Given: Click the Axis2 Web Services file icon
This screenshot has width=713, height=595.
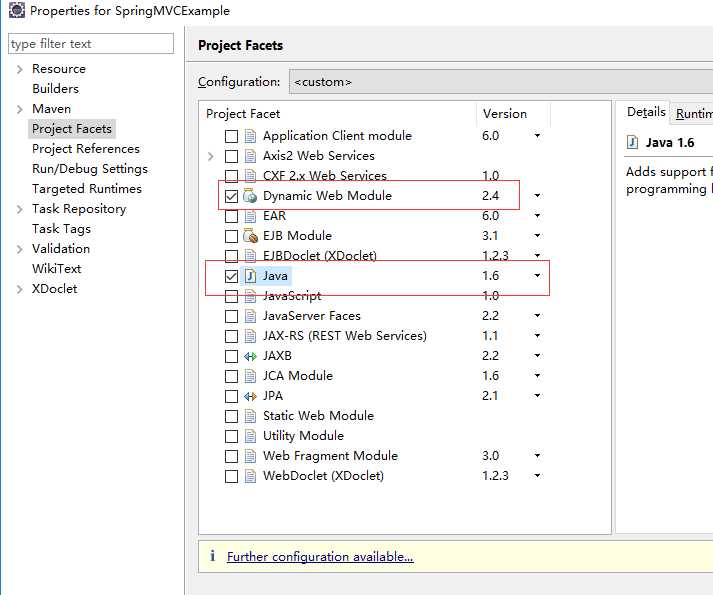Looking at the screenshot, I should tap(250, 156).
